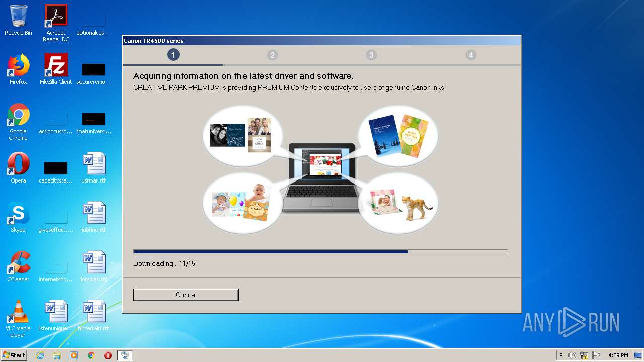Launch Firefox from desktop

pos(18,69)
